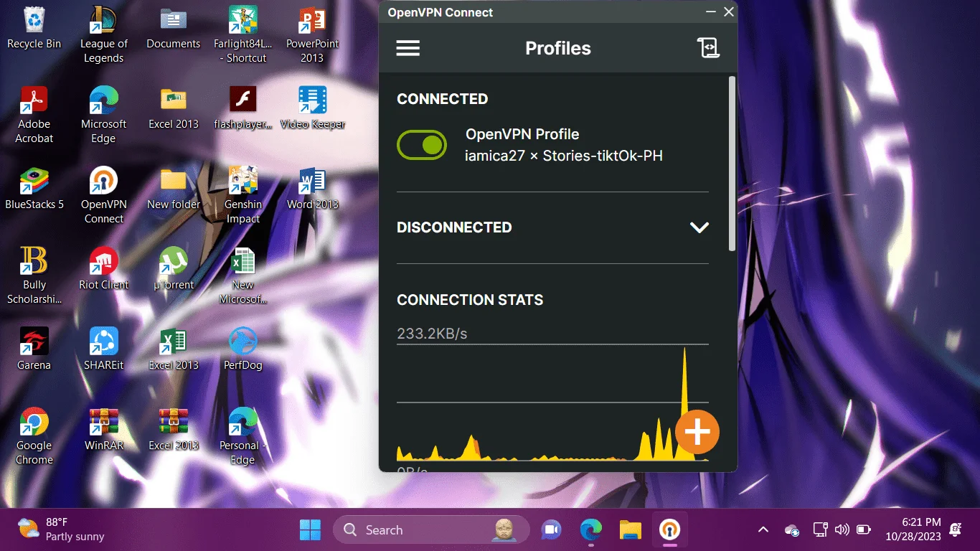Viewport: 980px width, 551px height.
Task: Close the OpenVPN Connect window
Action: click(729, 12)
